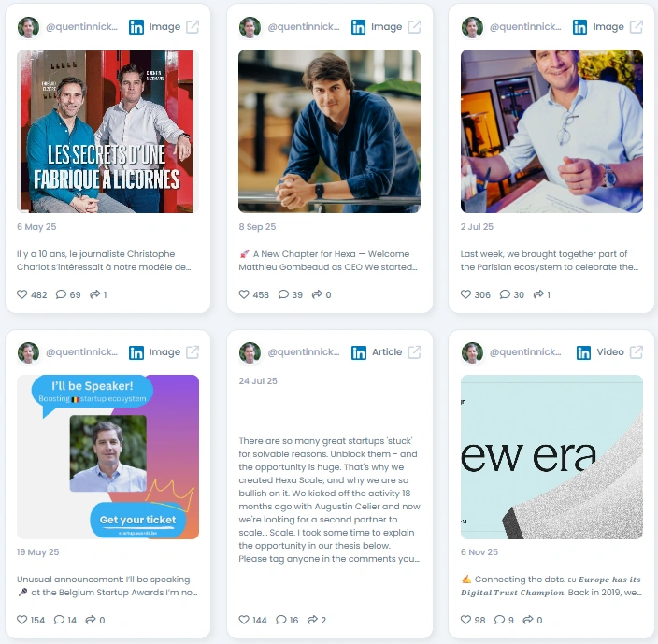Open the 'I'll be Speaker!' image
The width and height of the screenshot is (658, 644).
pyautogui.click(x=107, y=457)
